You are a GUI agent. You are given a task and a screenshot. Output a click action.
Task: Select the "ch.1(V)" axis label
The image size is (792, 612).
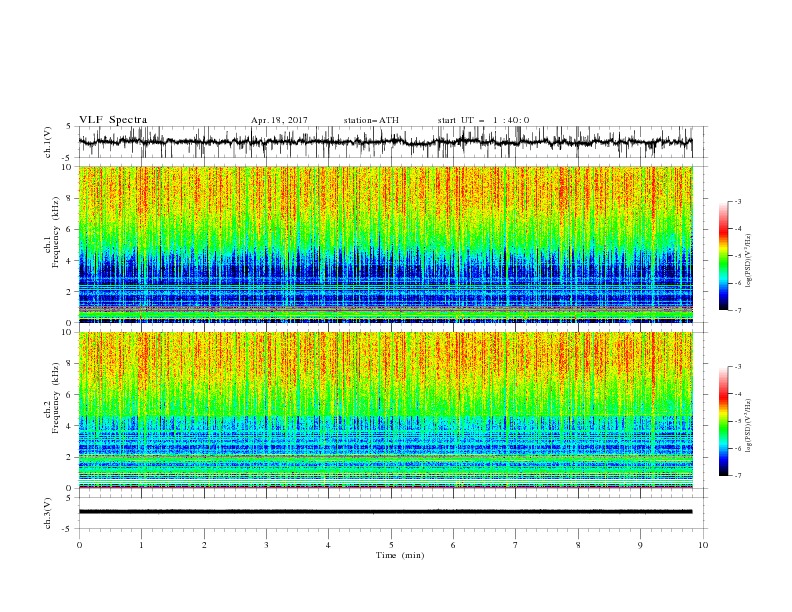[48, 142]
